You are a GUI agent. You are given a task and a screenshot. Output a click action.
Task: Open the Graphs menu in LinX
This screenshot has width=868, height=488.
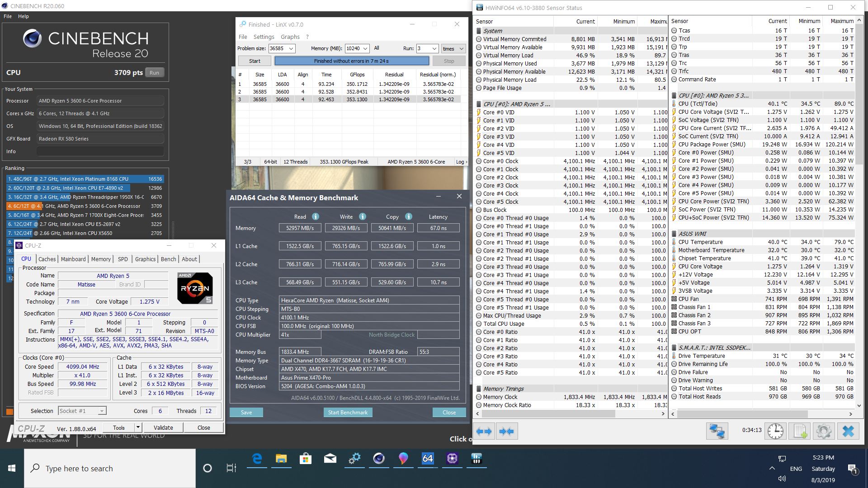(x=290, y=37)
